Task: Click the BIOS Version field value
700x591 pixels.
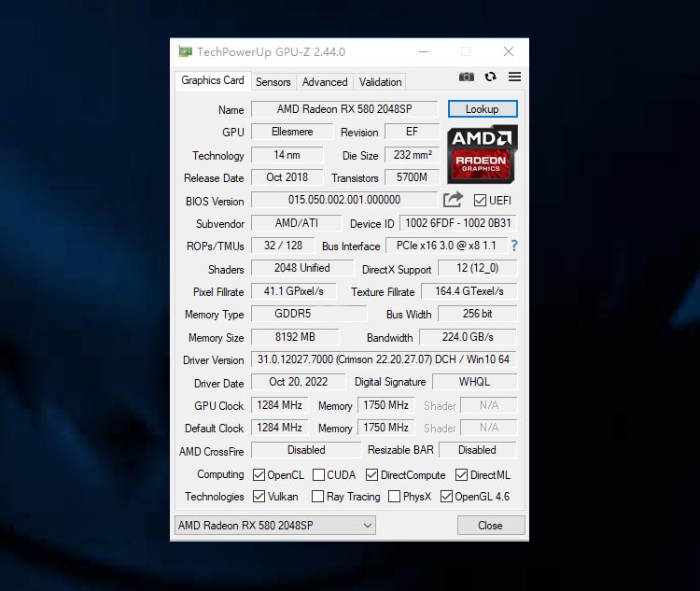Action: 344,200
